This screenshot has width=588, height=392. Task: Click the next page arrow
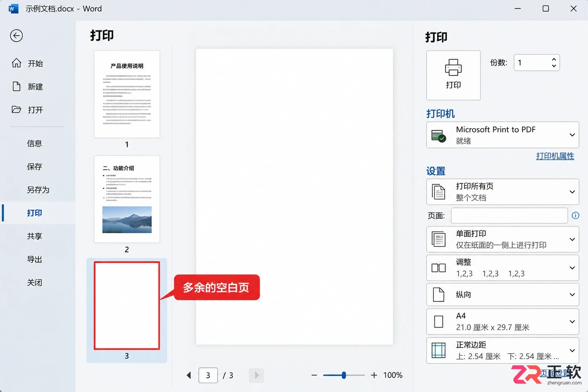click(256, 375)
